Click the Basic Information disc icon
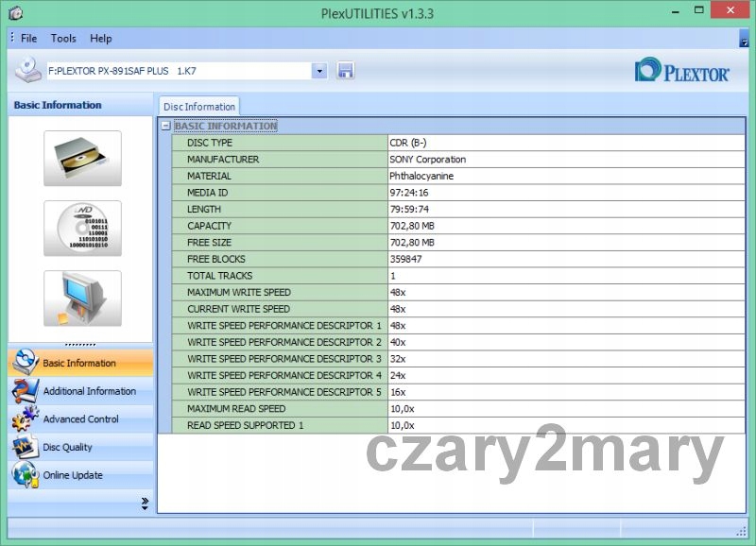756x546 pixels. [25, 362]
